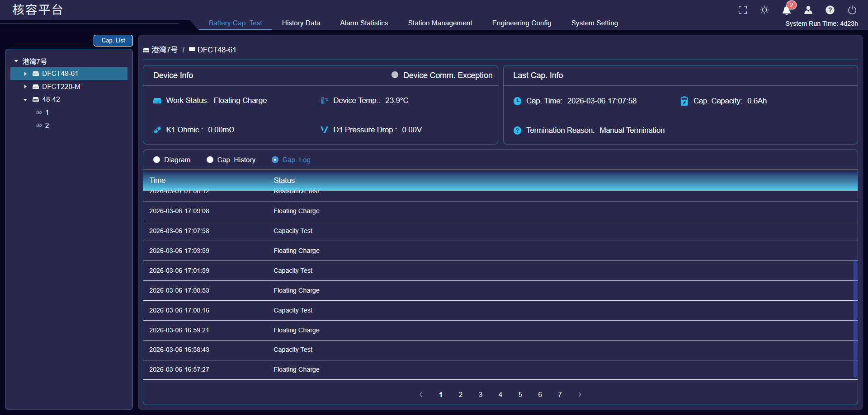Select current log page 1

[x=441, y=395]
